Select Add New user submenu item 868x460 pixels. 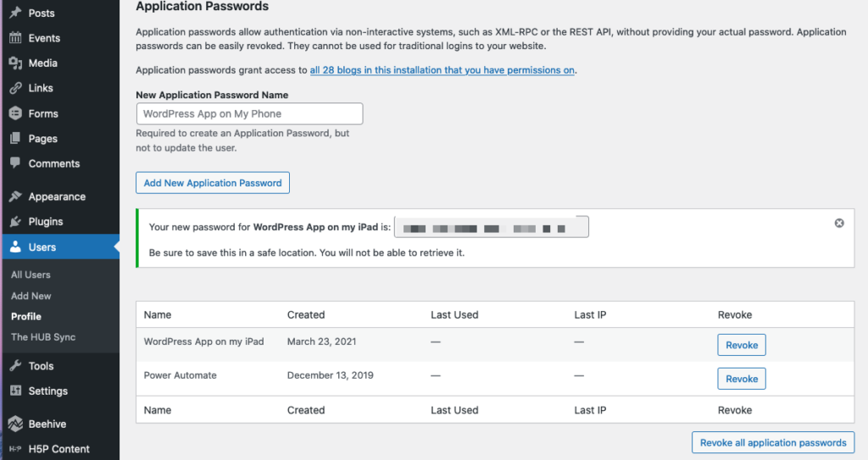coord(31,296)
